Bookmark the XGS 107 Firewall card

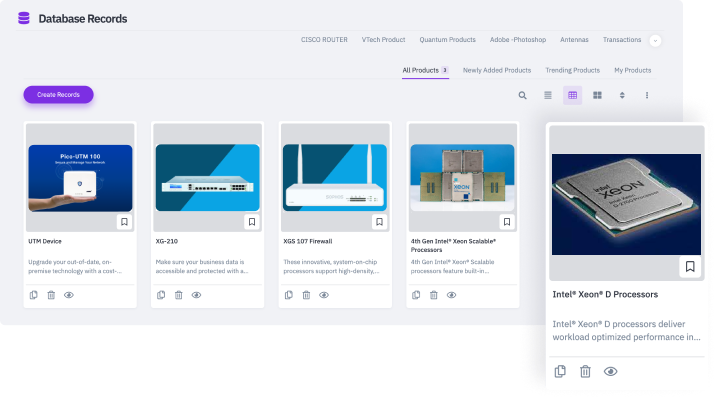(x=379, y=222)
